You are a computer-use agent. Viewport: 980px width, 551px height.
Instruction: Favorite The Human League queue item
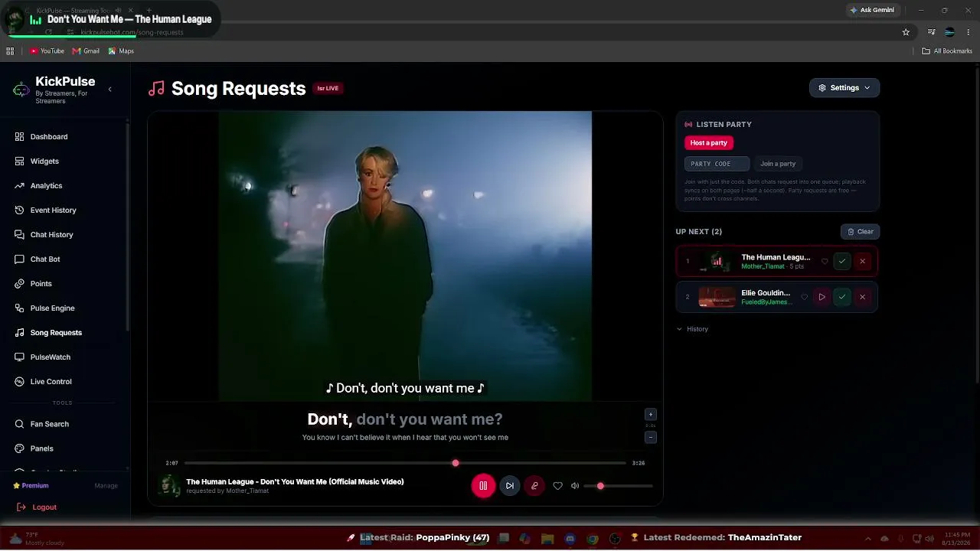click(x=825, y=262)
